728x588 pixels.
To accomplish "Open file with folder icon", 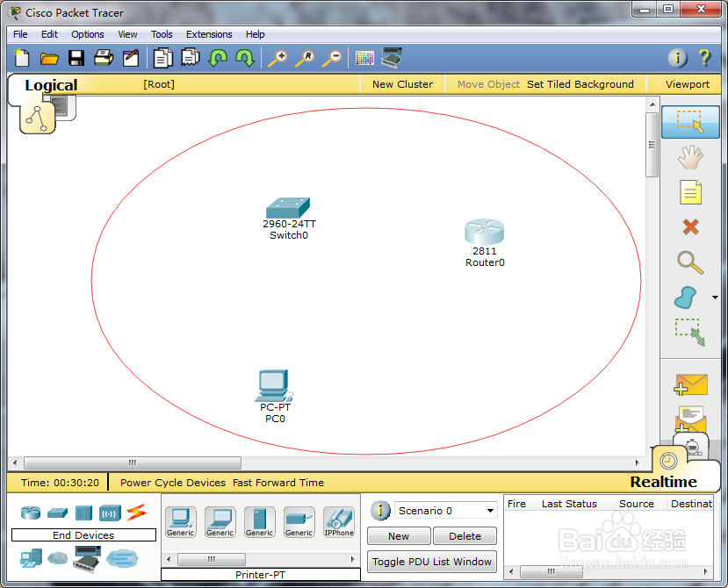I will tap(49, 59).
